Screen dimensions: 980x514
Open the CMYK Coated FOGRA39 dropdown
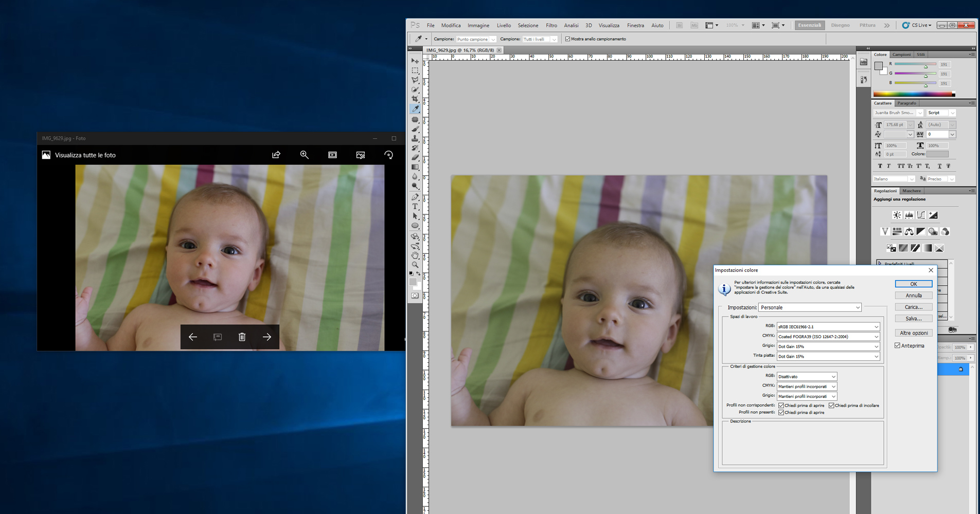828,337
